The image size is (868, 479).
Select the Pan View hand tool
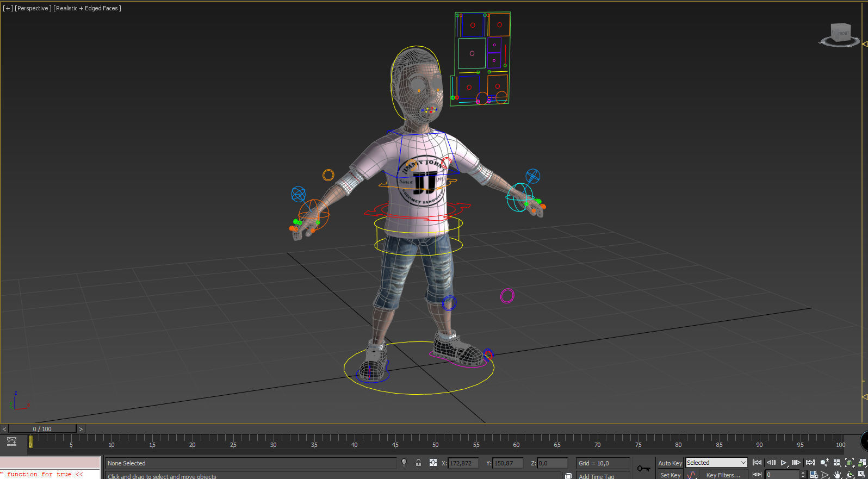pos(838,475)
